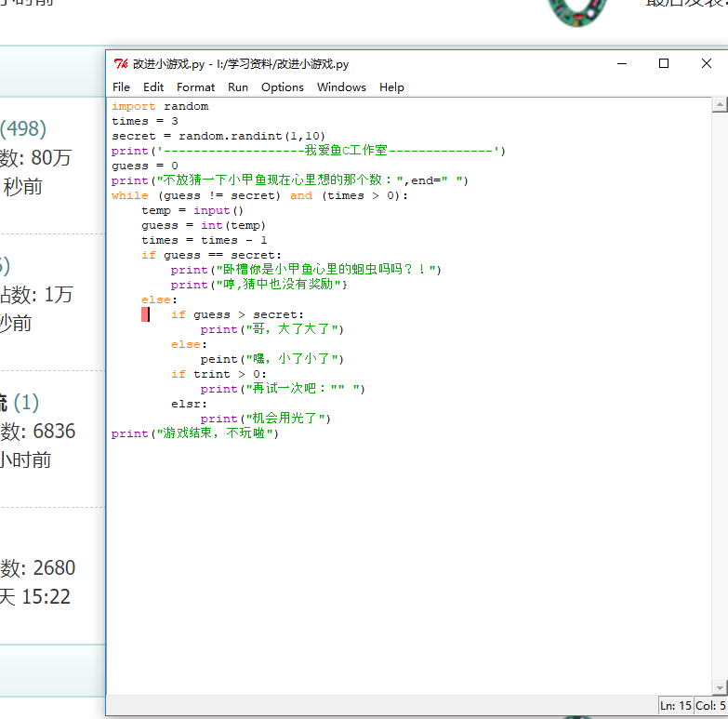This screenshot has height=719, width=728.
Task: Click the 'Col: 5' status bar indicator
Action: (x=710, y=706)
